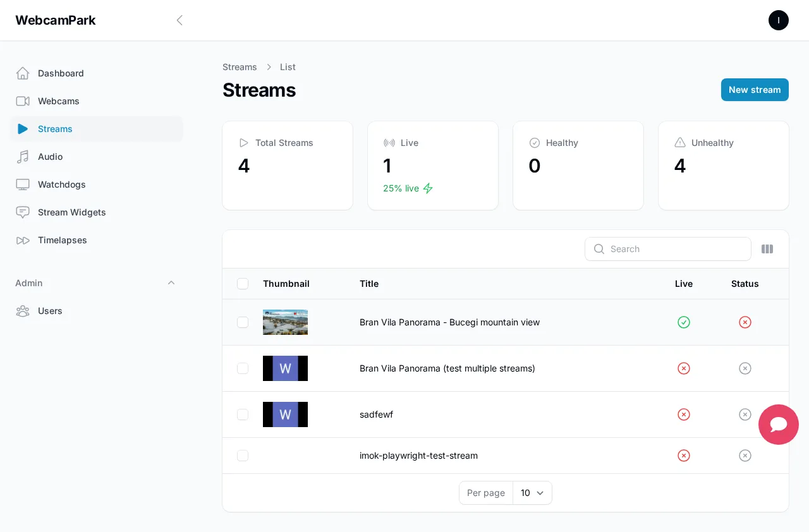Click the New stream button

point(754,90)
